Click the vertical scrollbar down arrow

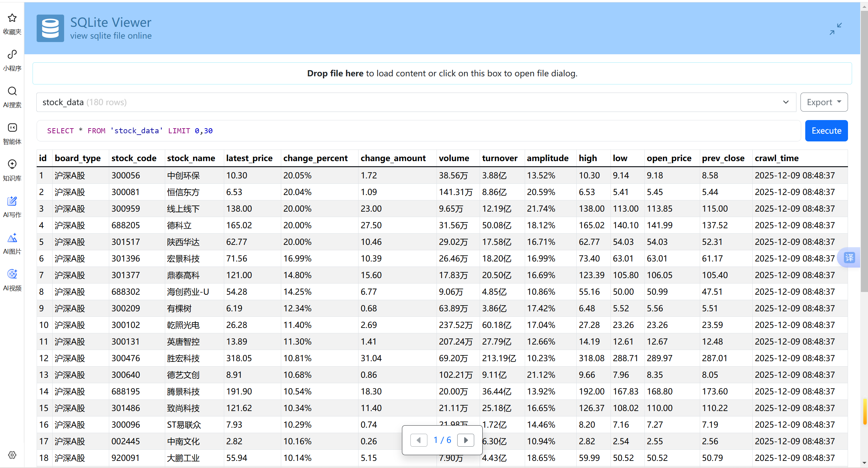864,463
